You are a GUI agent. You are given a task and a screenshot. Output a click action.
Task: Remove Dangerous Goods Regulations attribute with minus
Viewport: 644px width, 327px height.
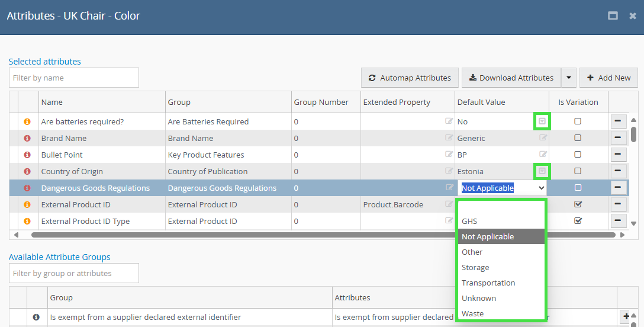coord(618,188)
